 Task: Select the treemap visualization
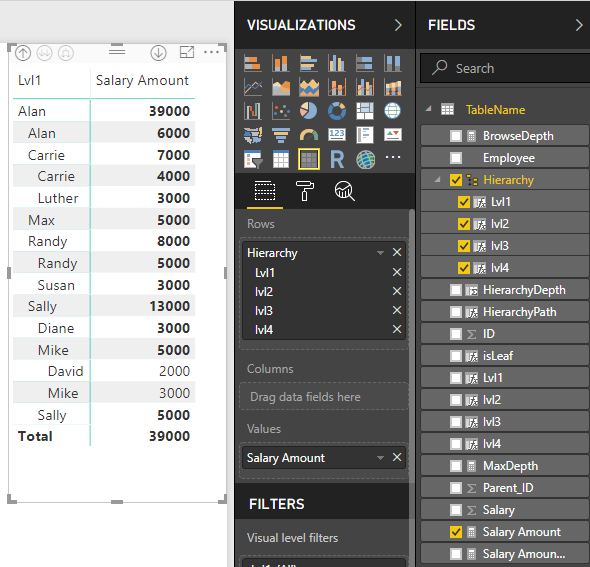point(365,111)
